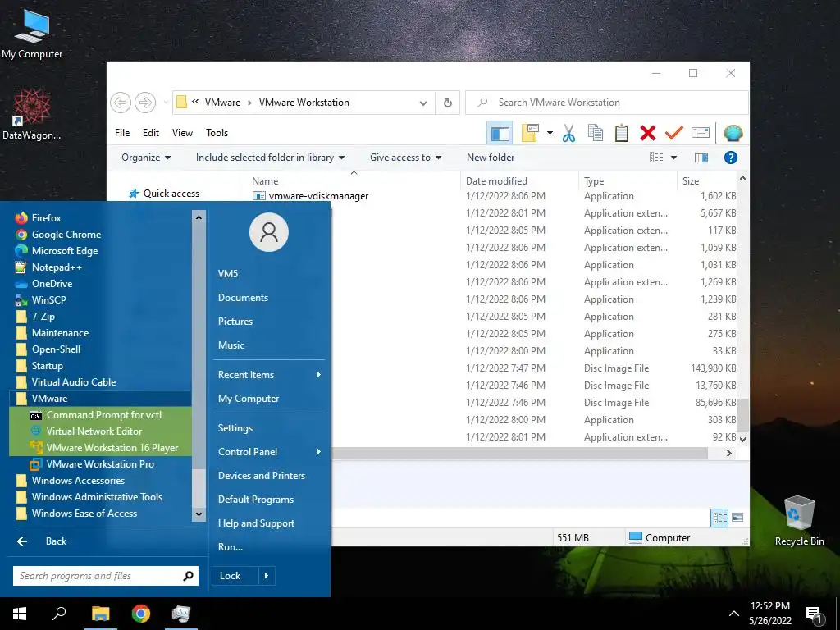
Task: Click the Search programs and files box
Action: coord(106,576)
